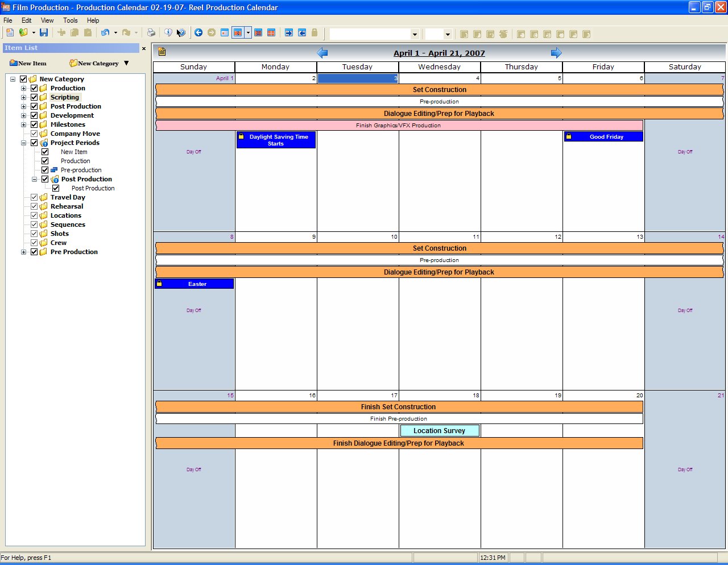728x565 pixels.
Task: Select the Location Survey event
Action: coord(440,431)
